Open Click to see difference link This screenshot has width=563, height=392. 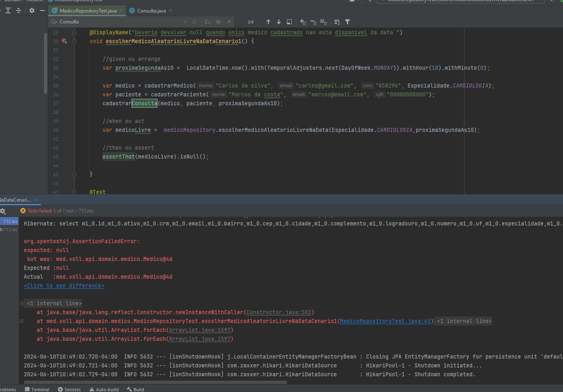(64, 286)
